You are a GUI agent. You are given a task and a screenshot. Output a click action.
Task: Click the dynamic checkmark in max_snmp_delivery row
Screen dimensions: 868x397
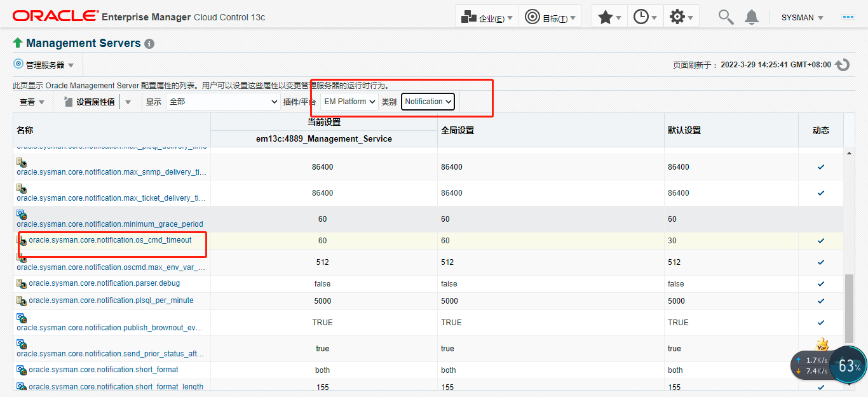point(821,167)
